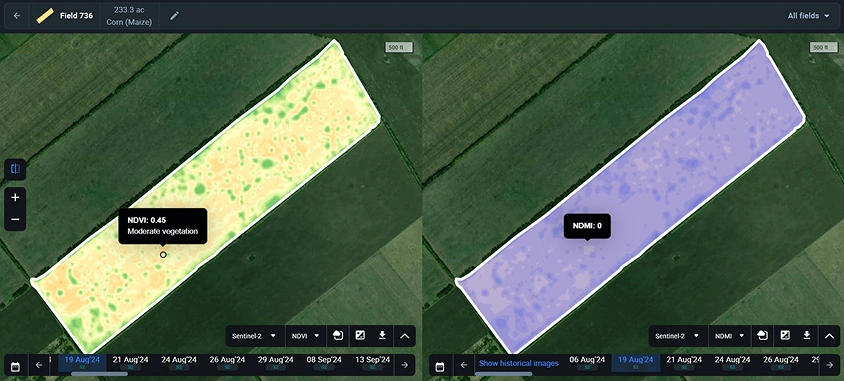Click the 500 ft scale on right map

tap(824, 47)
